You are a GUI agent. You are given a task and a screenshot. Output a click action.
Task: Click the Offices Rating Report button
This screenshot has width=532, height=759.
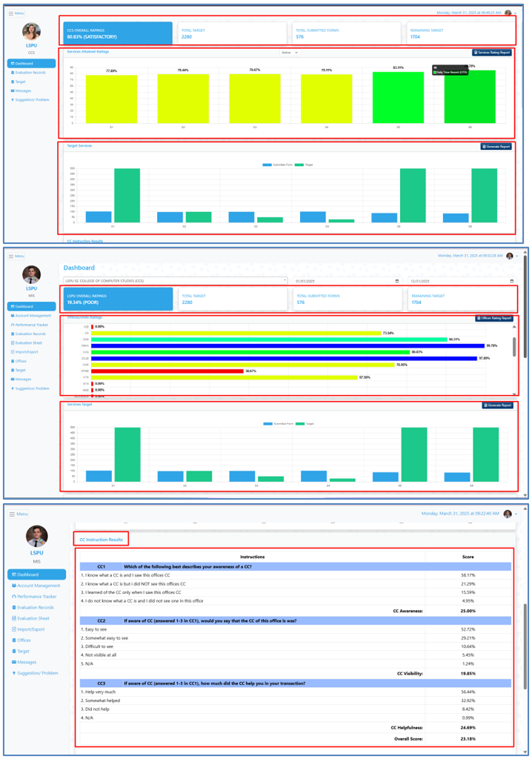493,318
